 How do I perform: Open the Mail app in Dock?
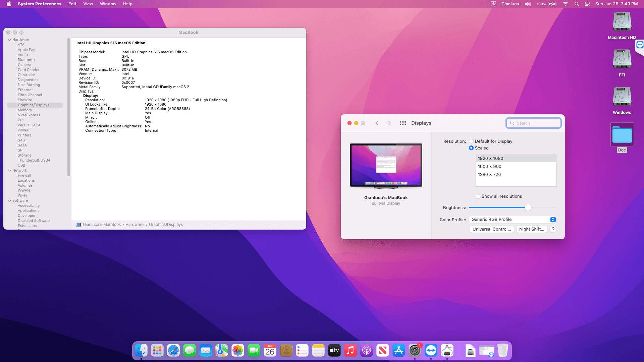click(206, 351)
